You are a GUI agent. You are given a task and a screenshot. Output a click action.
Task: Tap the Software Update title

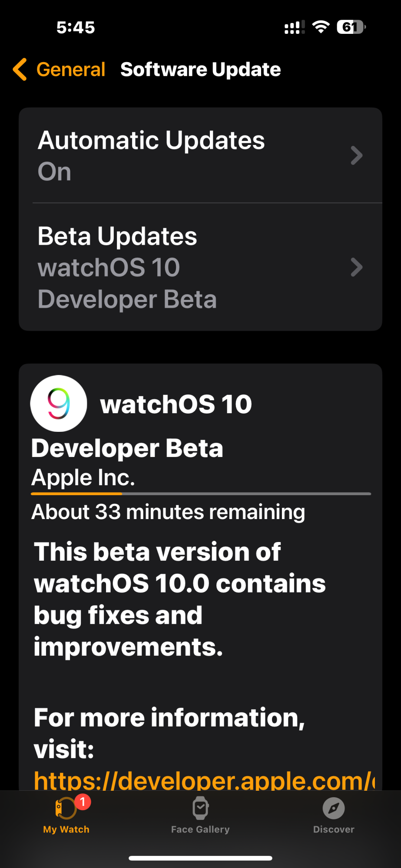click(201, 69)
